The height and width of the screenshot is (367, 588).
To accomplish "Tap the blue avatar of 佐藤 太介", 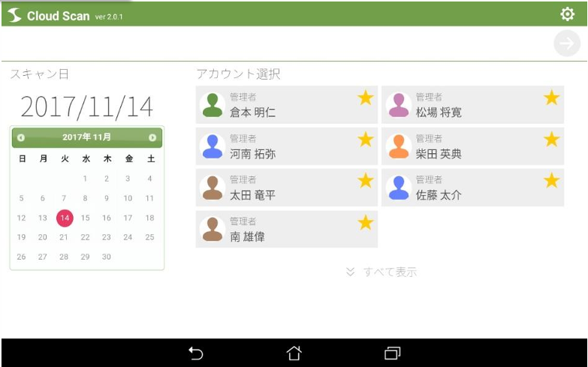I will 399,188.
